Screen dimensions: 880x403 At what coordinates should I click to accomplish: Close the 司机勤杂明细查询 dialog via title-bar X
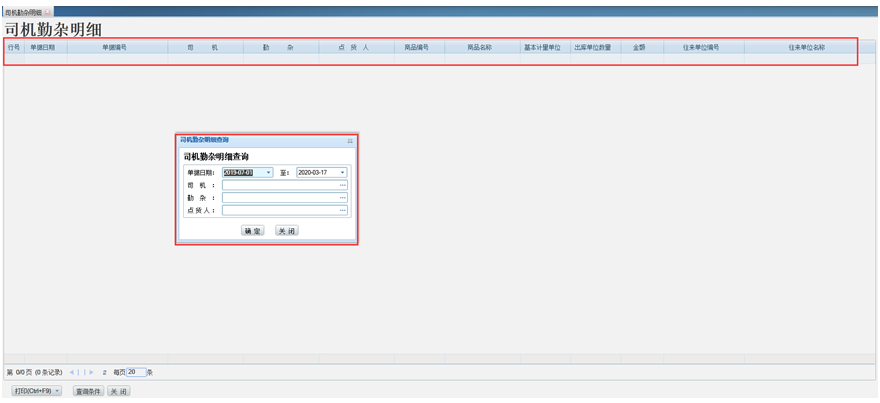click(x=350, y=141)
